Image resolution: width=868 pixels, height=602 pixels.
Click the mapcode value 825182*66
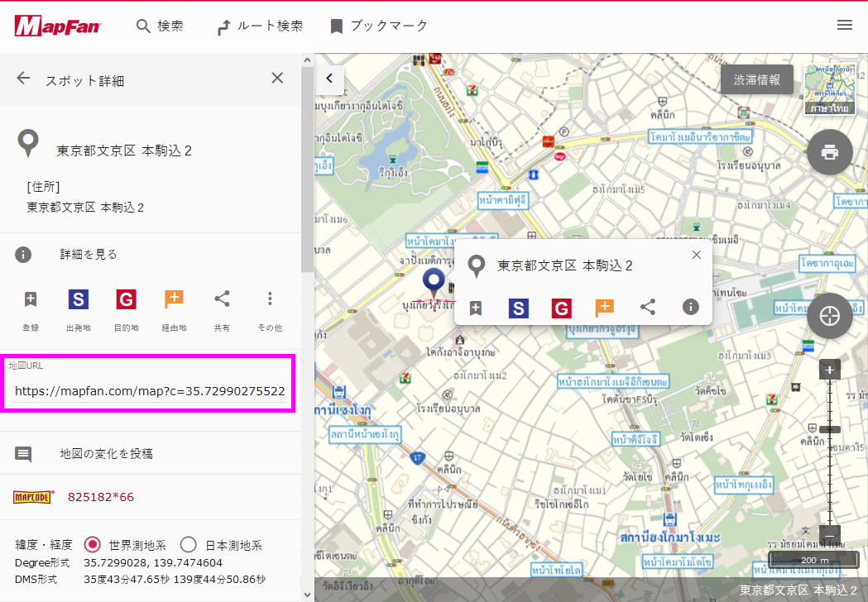coord(101,497)
